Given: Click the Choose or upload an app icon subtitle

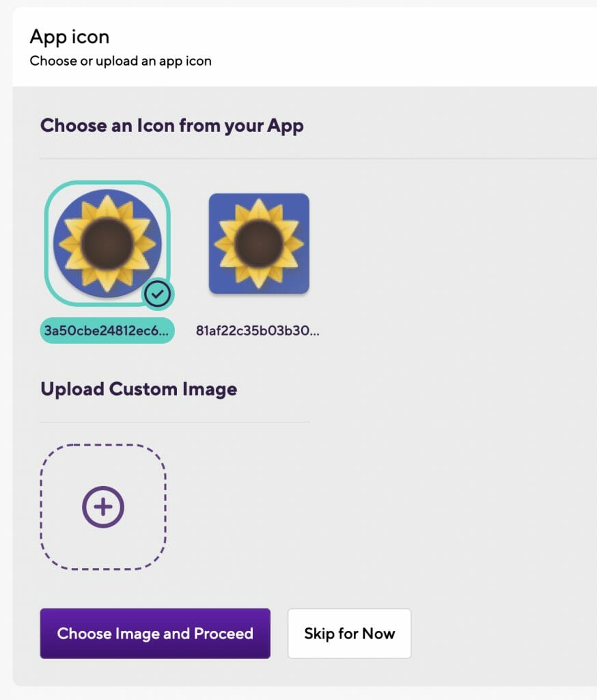Looking at the screenshot, I should pyautogui.click(x=120, y=61).
